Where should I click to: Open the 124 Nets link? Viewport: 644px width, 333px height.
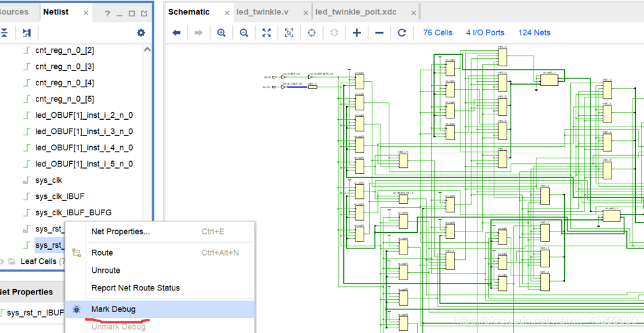coord(534,33)
